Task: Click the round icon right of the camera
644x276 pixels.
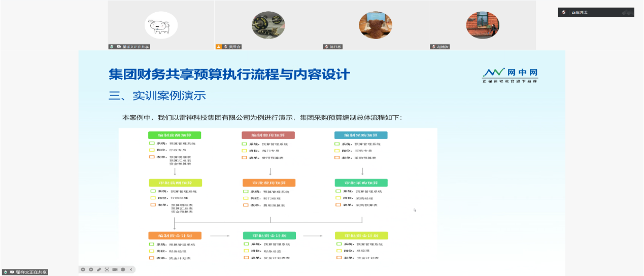Action: click(x=123, y=269)
